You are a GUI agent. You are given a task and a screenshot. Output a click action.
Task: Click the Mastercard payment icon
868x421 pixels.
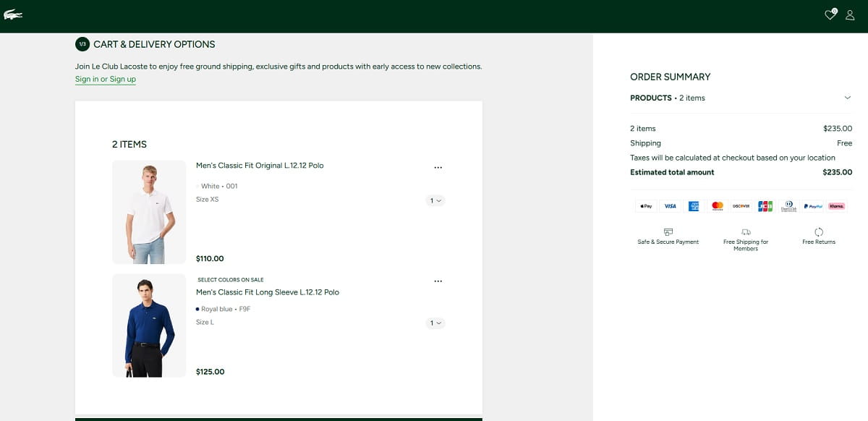point(718,206)
